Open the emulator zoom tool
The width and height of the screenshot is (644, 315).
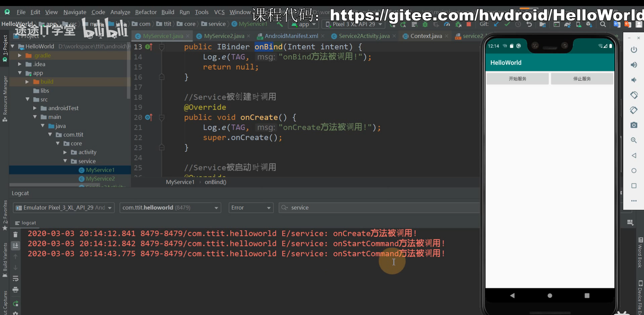point(634,140)
